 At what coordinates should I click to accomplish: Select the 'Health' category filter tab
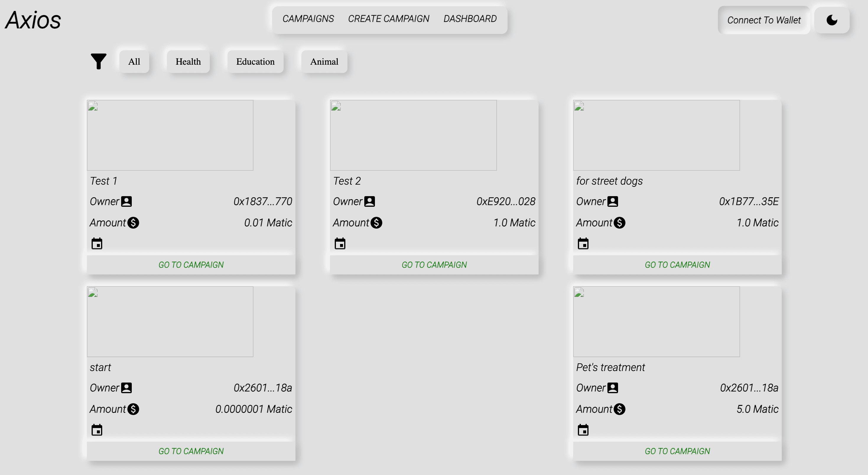click(188, 61)
